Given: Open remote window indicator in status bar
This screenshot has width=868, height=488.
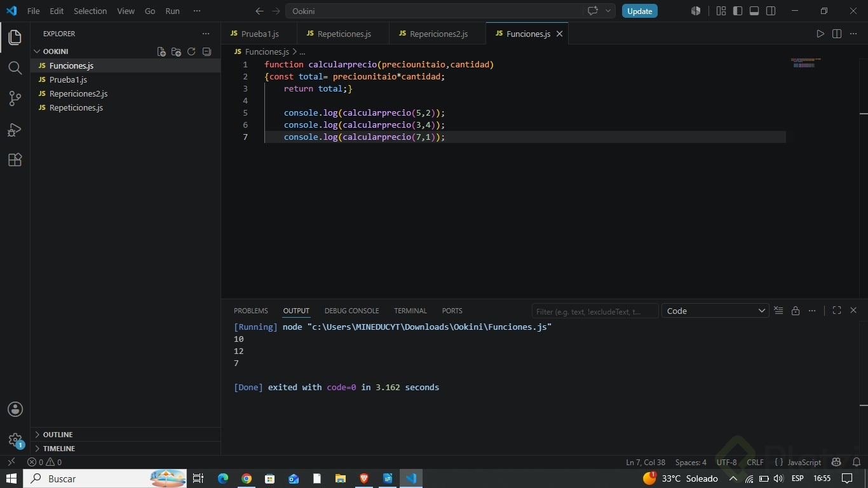Looking at the screenshot, I should 11,462.
